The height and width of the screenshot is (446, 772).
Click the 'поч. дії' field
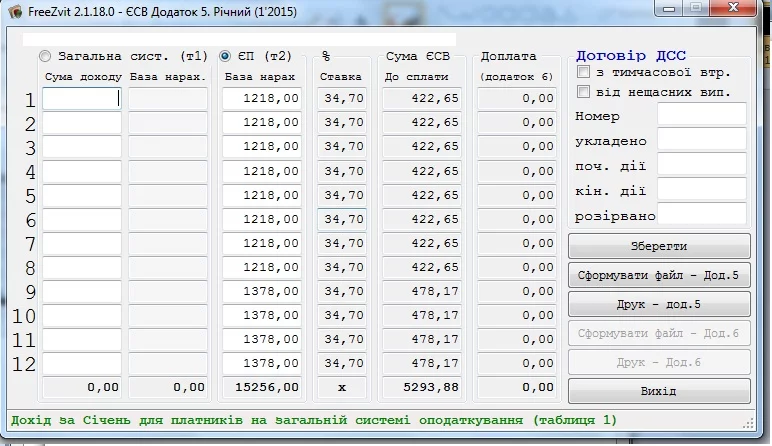tap(702, 164)
